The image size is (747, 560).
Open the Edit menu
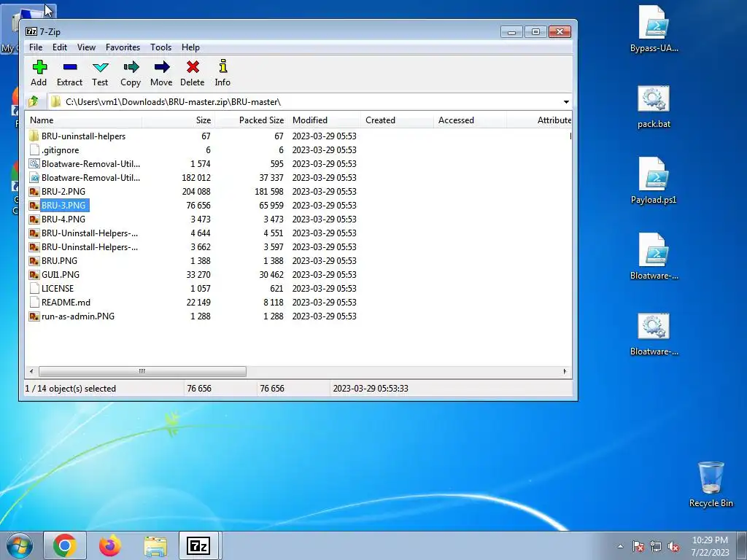click(60, 47)
